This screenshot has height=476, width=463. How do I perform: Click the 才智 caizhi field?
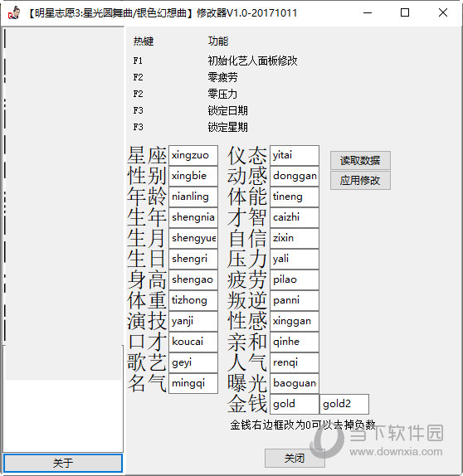pos(295,217)
